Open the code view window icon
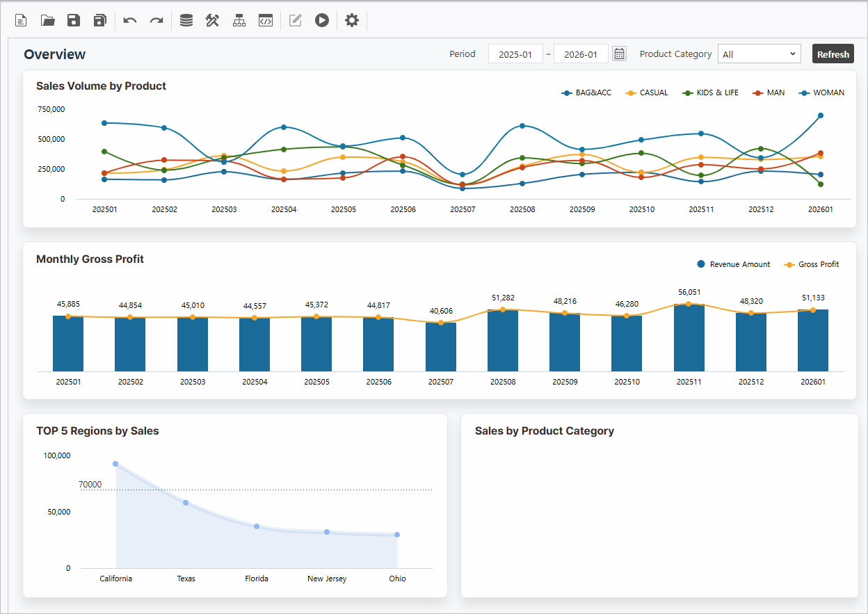The height and width of the screenshot is (614, 868). pyautogui.click(x=265, y=20)
